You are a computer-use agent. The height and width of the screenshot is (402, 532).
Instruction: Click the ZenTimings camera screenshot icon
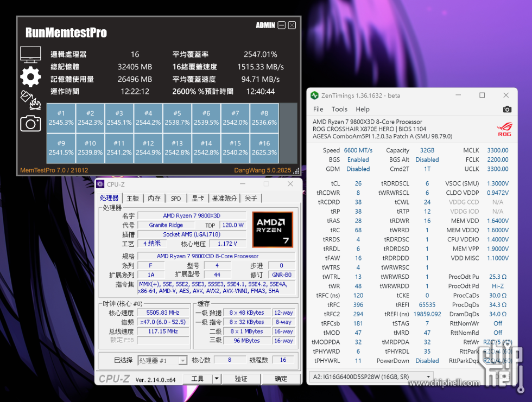pos(507,109)
